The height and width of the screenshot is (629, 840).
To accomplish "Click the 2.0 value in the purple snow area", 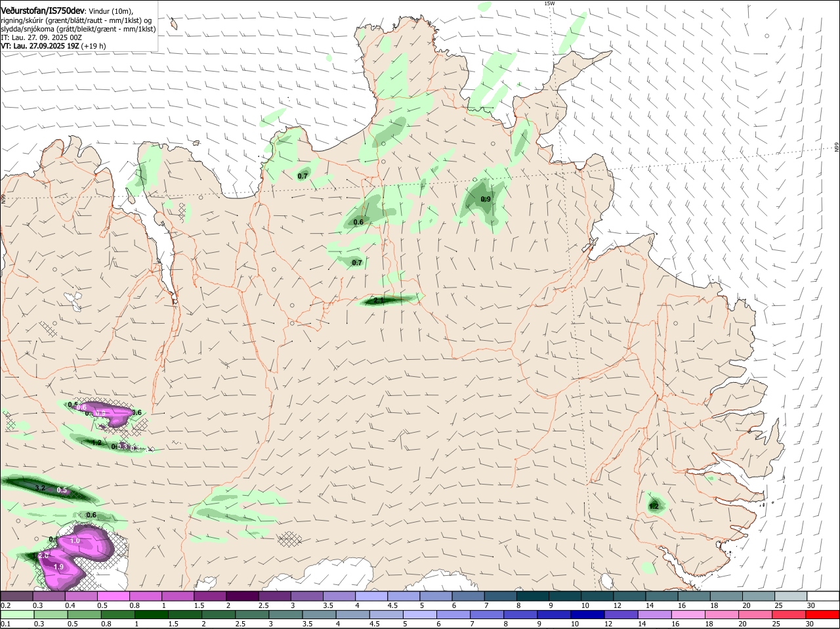I will click(x=43, y=555).
